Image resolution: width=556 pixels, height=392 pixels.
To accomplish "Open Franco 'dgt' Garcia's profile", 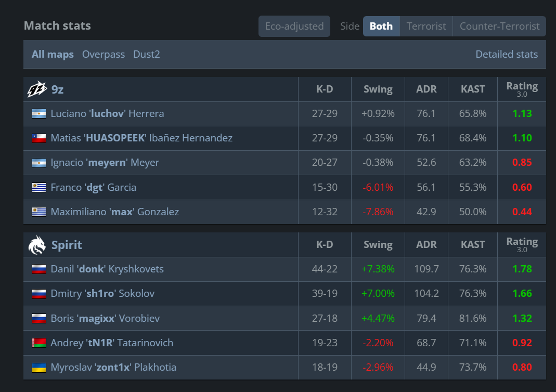I will [x=94, y=187].
